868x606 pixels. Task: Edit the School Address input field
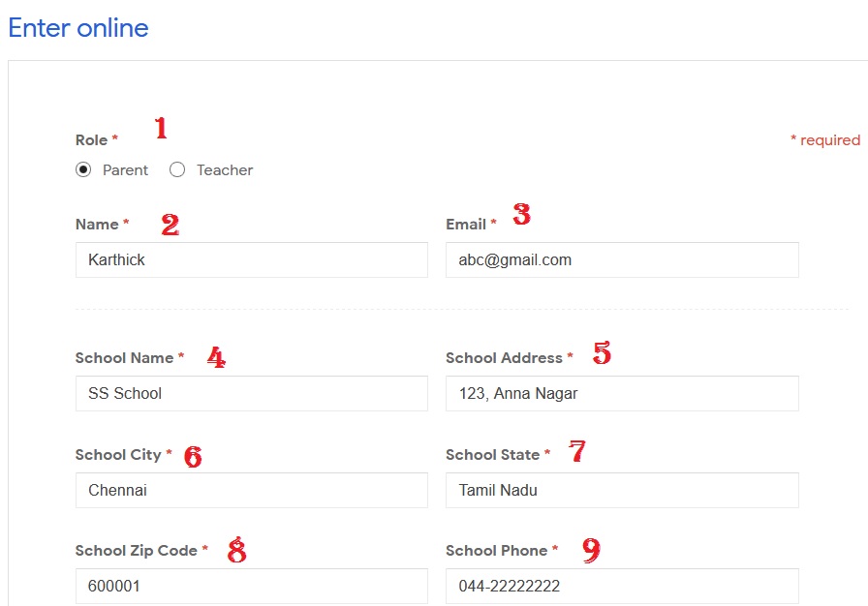(621, 394)
